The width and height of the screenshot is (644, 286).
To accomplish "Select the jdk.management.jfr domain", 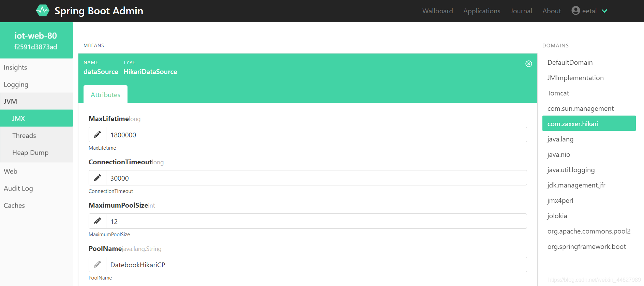I will tap(589, 185).
